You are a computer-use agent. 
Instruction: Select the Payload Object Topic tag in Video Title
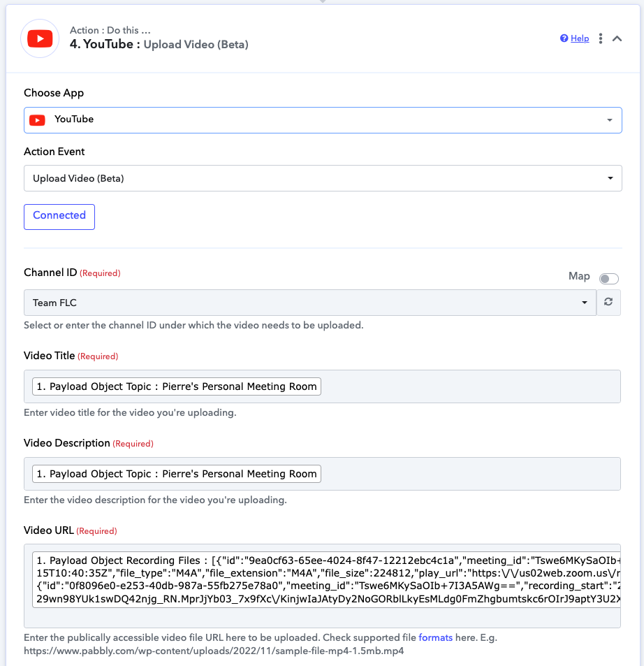(177, 386)
